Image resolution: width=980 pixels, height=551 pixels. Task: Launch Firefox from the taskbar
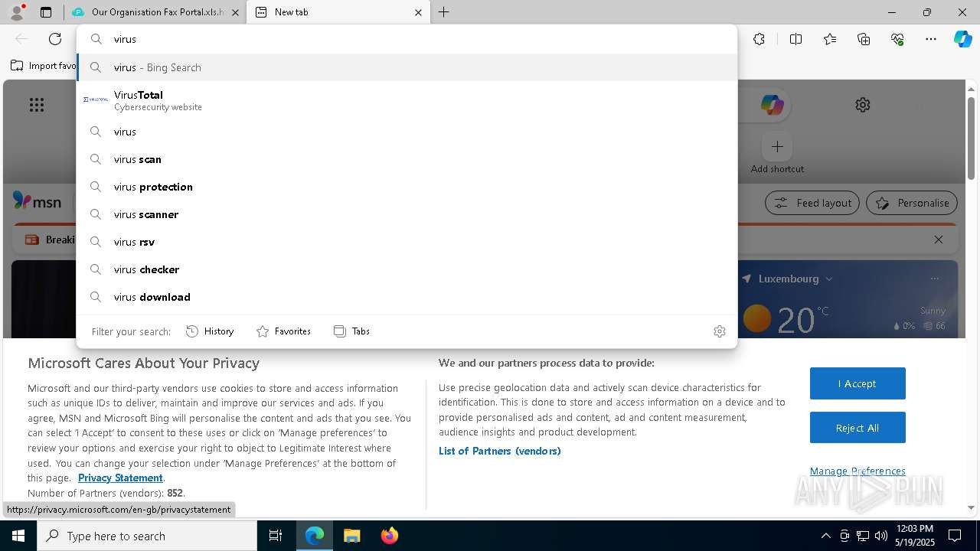coord(390,536)
